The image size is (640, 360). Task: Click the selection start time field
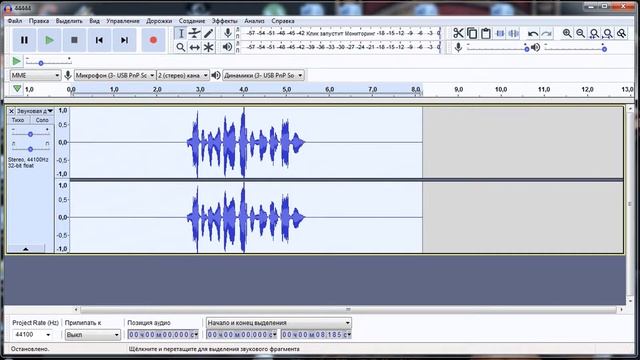pyautogui.click(x=241, y=335)
